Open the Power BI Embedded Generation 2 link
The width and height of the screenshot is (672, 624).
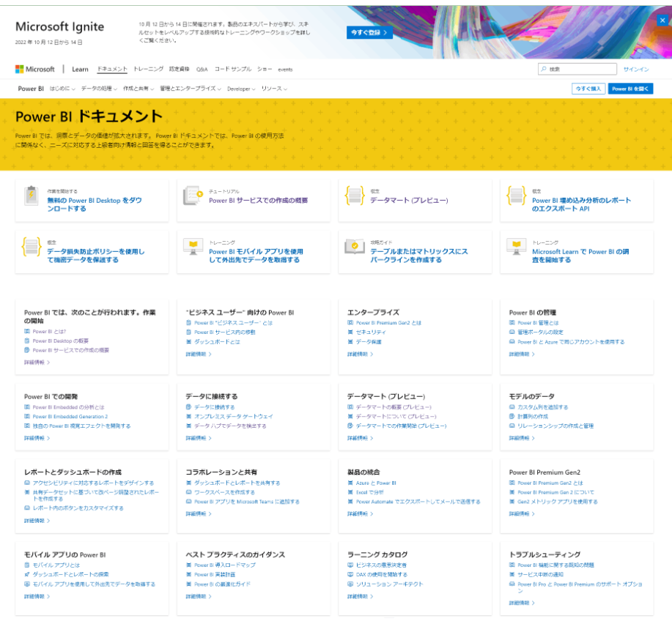(70, 416)
